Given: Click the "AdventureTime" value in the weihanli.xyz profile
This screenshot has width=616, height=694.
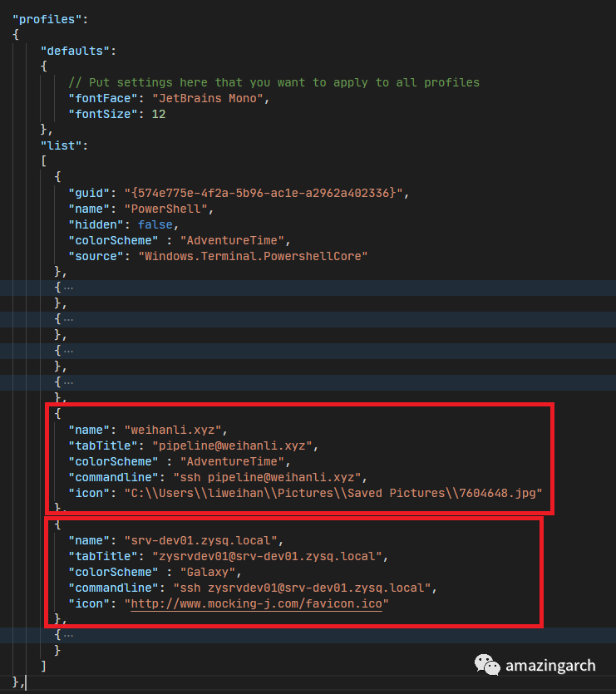Looking at the screenshot, I should pos(232,461).
